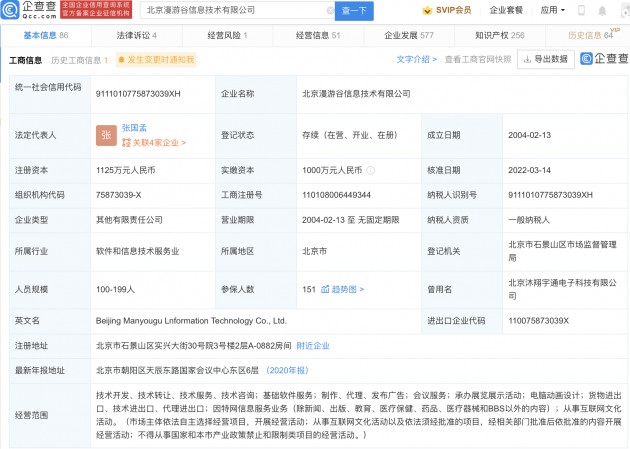Open 关联4家企业 link

tap(154, 143)
